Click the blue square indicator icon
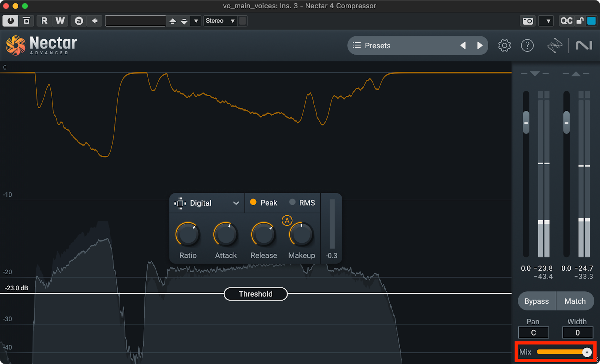The width and height of the screenshot is (600, 364). pos(591,21)
